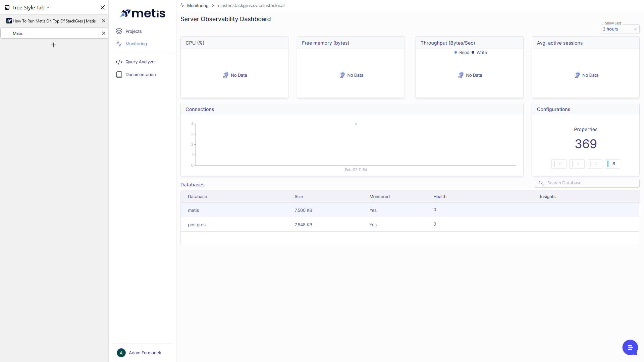
Task: Click the data point on the Connections chart
Action: click(x=356, y=124)
